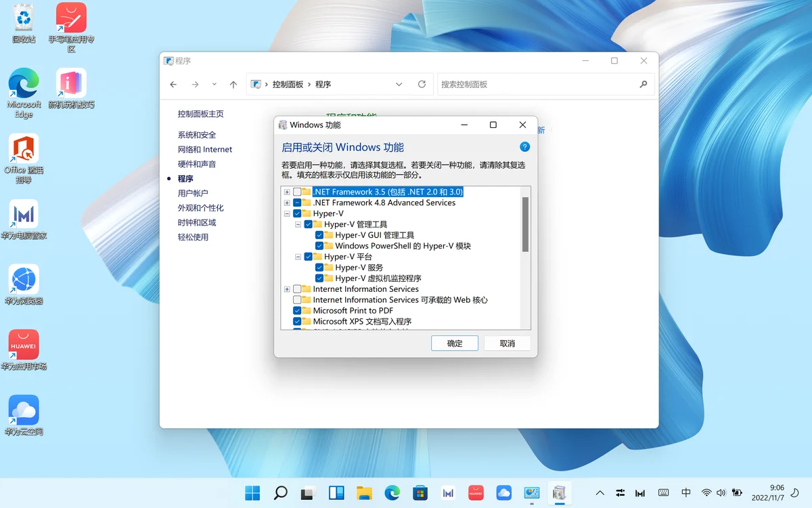
Task: Uncheck the top-level Hyper-V checkbox
Action: pos(297,214)
